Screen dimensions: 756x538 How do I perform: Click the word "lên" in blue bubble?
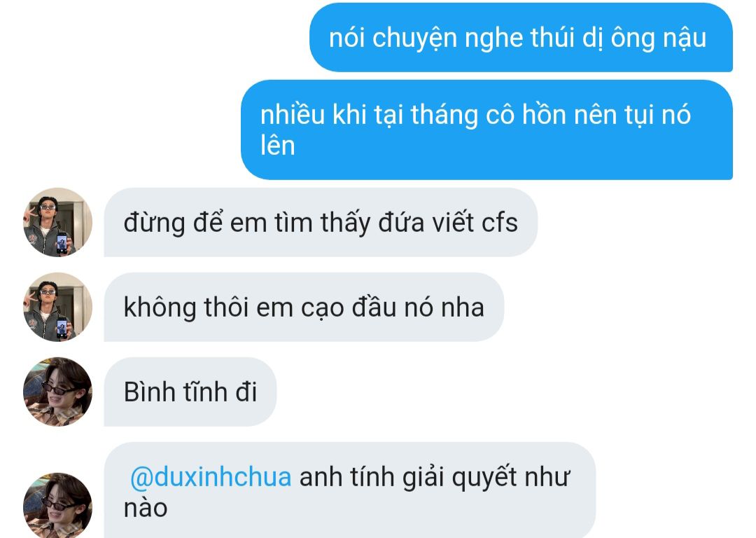(278, 145)
